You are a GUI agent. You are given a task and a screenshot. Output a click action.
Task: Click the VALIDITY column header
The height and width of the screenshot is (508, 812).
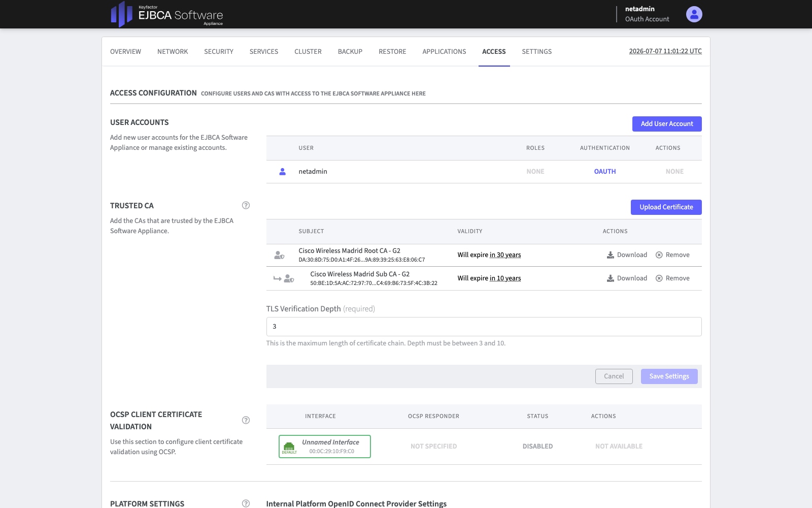pyautogui.click(x=470, y=232)
